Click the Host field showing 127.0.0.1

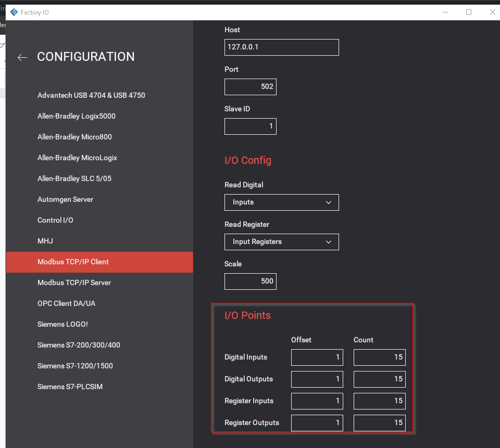(282, 47)
